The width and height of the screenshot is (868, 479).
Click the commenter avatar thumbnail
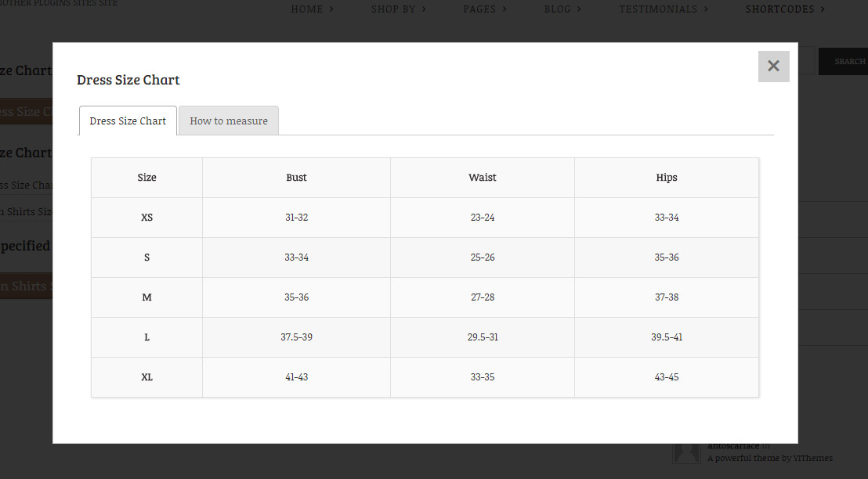coord(687,453)
